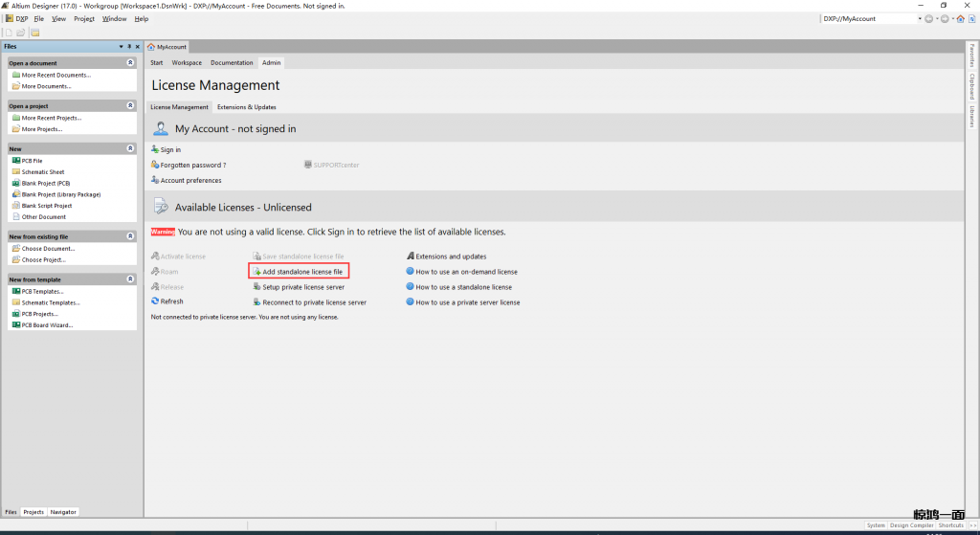Screen dimensions: 980x535
Task: Click the Sign in user icon
Action: (155, 150)
